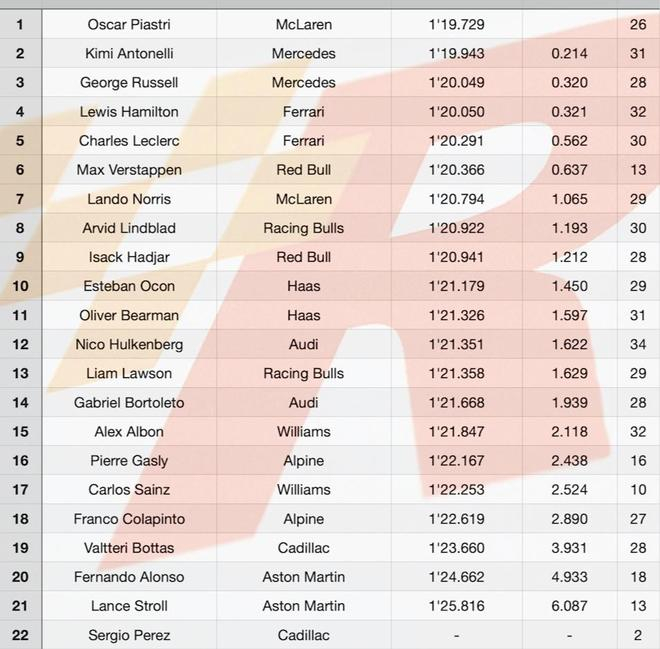Viewport: 660px width, 649px height.
Task: Click Valtteri Bottas's Cadillac team cell
Action: click(x=303, y=548)
